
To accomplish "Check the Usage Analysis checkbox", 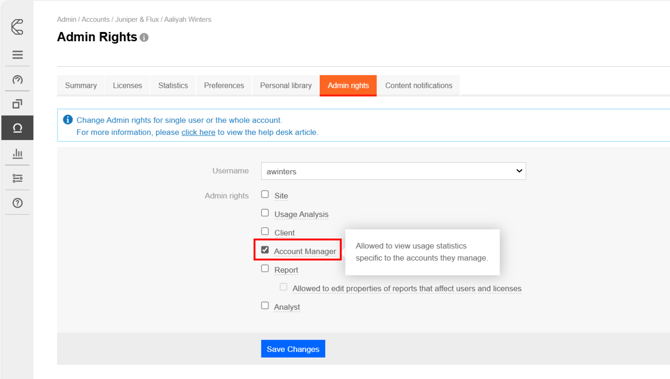I will tap(265, 213).
